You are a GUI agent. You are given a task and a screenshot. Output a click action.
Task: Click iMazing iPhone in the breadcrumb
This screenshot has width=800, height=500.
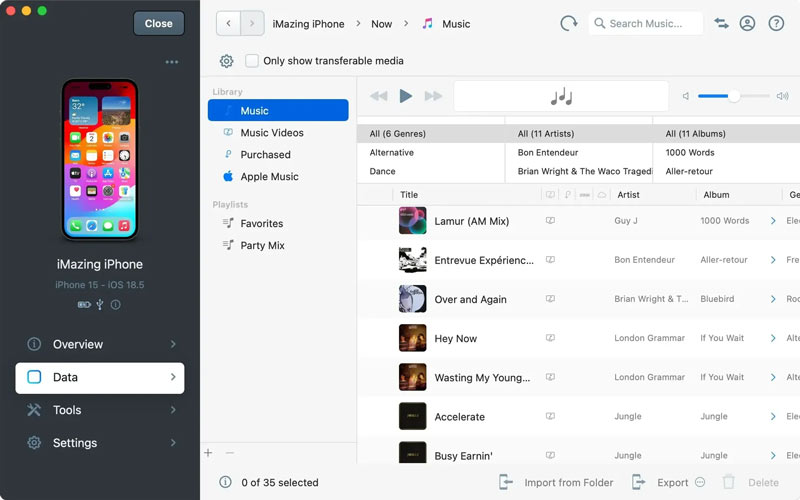pos(308,24)
